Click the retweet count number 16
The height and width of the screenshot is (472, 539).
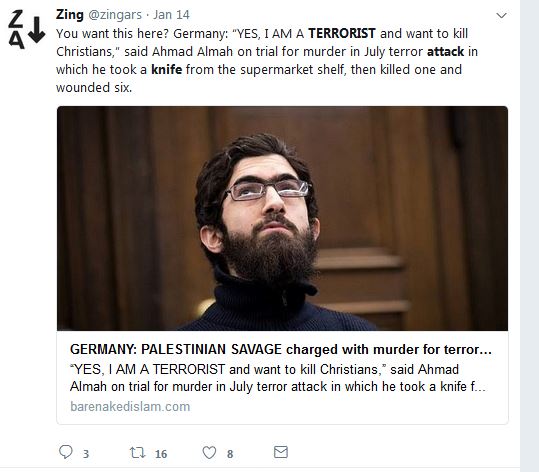pyautogui.click(x=161, y=454)
